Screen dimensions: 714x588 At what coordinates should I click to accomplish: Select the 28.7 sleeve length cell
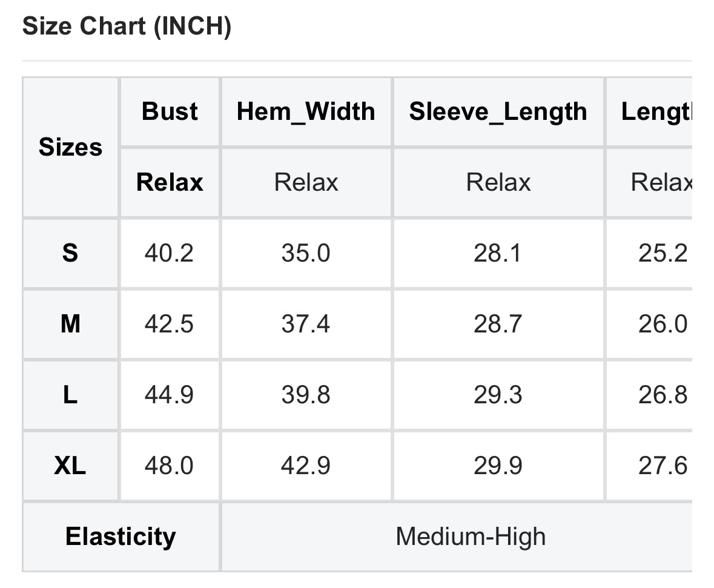tap(497, 325)
